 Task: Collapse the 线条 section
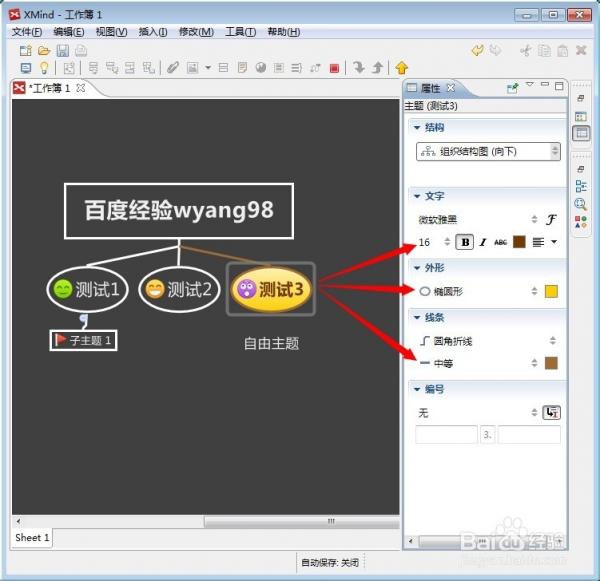tap(417, 318)
